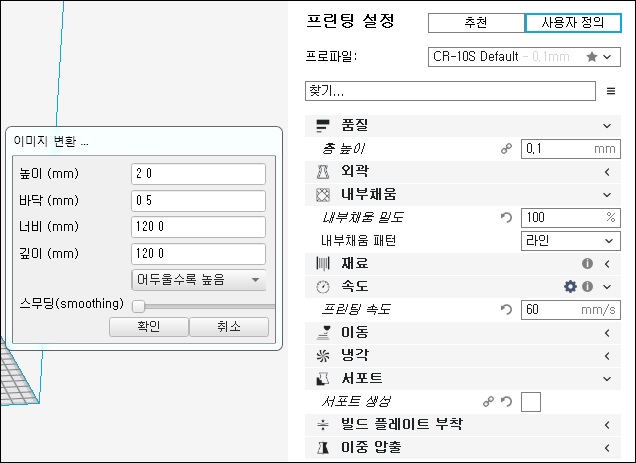The image size is (636, 463).
Task: Click the 내부채움 밀도 value field 100
Action: [x=571, y=218]
